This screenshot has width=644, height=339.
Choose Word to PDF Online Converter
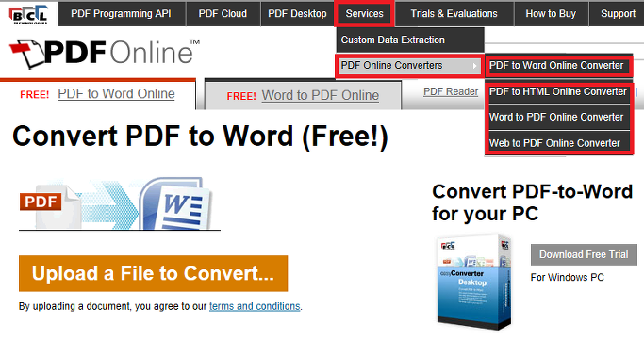pyautogui.click(x=558, y=117)
